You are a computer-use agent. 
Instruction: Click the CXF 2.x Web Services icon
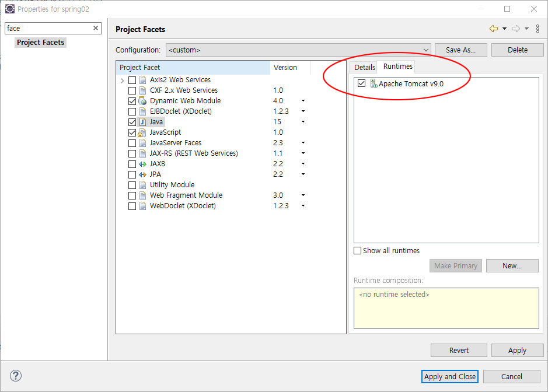[142, 90]
